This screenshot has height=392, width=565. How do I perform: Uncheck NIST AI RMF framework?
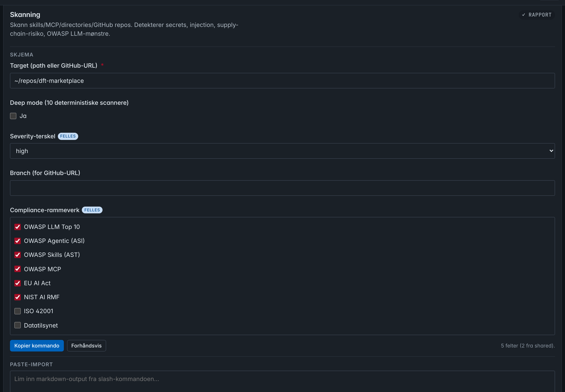[17, 297]
